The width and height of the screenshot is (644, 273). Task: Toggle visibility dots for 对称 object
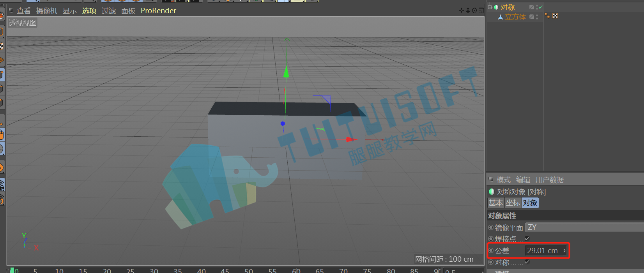click(537, 7)
